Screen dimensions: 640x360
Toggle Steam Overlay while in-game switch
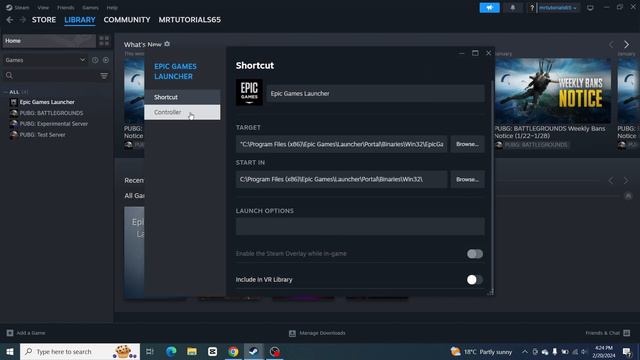point(475,254)
